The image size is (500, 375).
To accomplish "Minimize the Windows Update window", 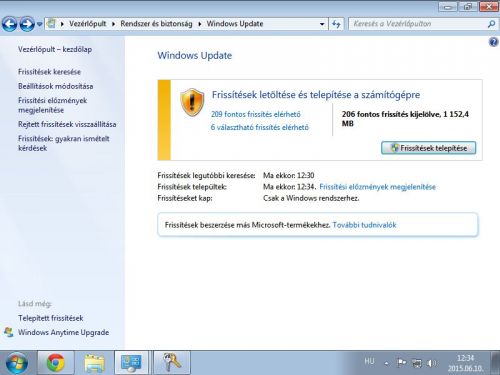I will coord(448,7).
